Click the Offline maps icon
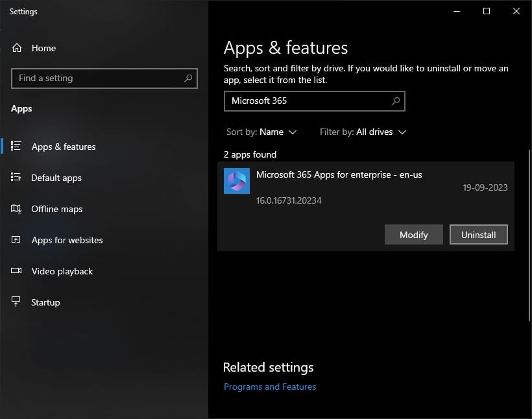532x419 pixels. pos(17,209)
